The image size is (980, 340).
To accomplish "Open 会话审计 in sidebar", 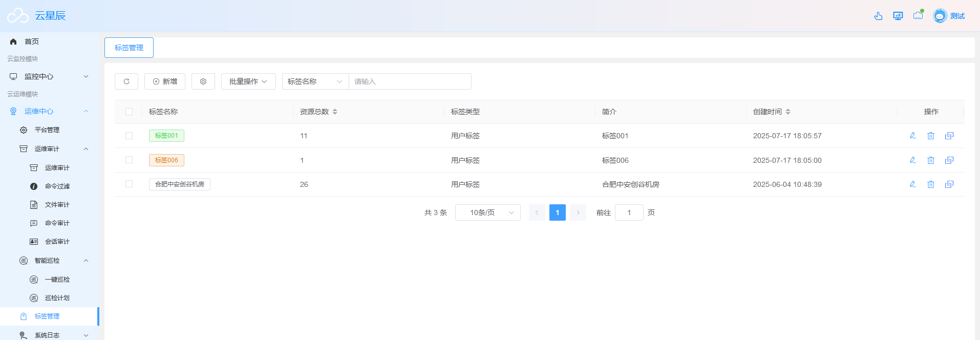I will point(49,242).
